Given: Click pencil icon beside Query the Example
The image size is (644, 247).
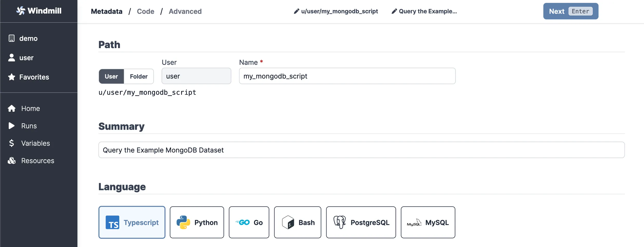Looking at the screenshot, I should point(394,11).
